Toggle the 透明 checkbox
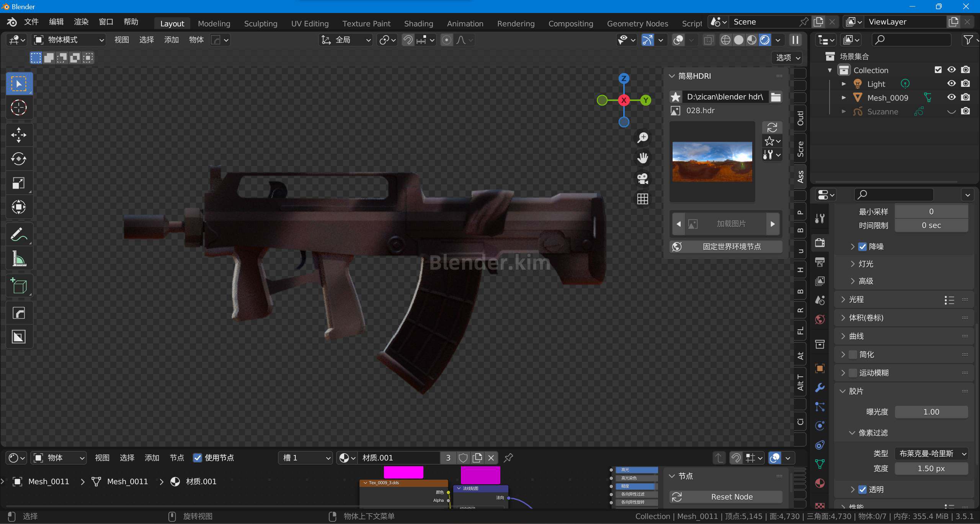Viewport: 980px width, 524px height. click(862, 490)
